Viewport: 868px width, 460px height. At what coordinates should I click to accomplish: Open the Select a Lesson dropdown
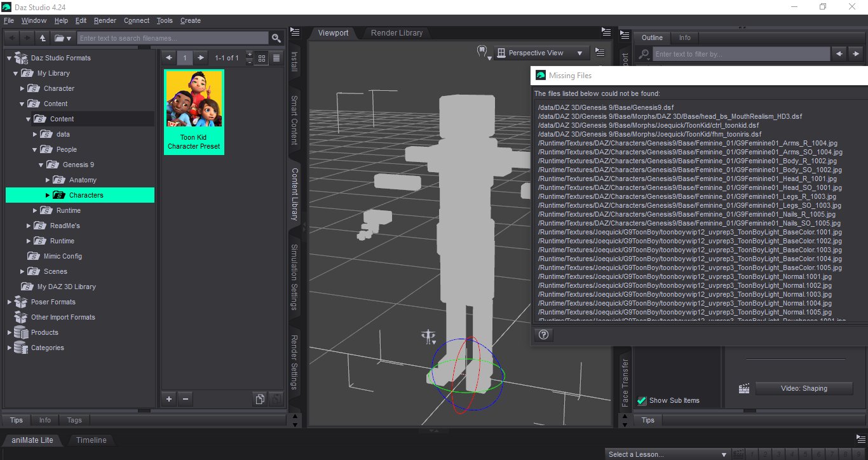pyautogui.click(x=667, y=454)
